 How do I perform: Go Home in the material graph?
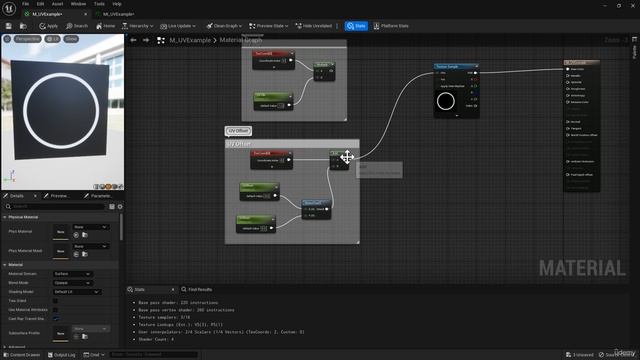click(106, 26)
